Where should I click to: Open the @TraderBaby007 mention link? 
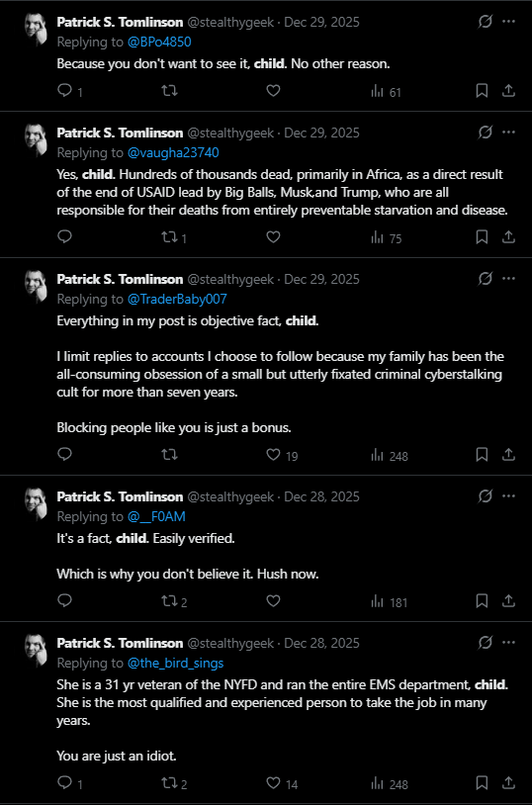[177, 300]
